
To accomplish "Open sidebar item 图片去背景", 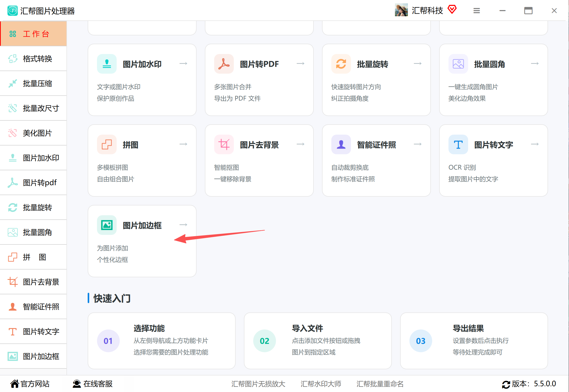I will pyautogui.click(x=33, y=282).
